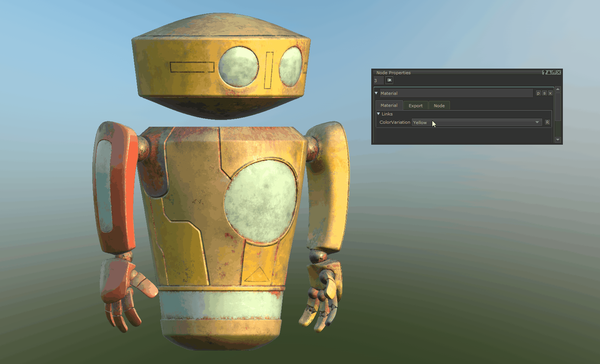Maximize the Node Properties panel
Screen dimensions: 600x364
554,72
